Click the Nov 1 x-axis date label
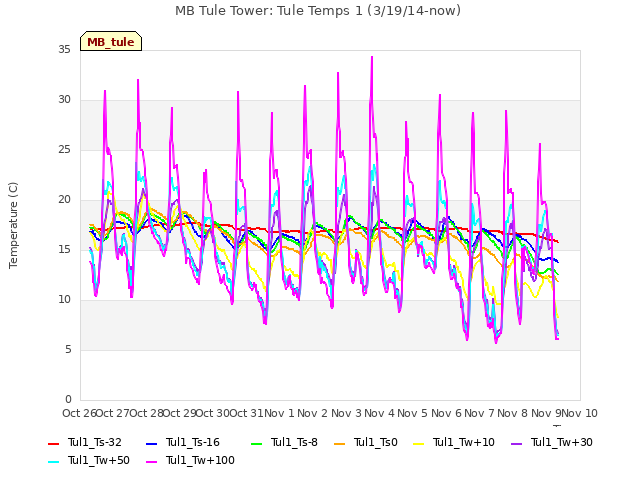 click(279, 413)
